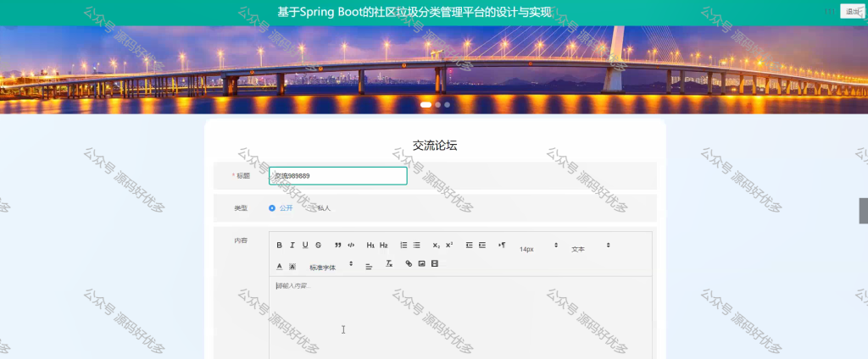Select the 私人 type option
The image size is (868, 359).
[x=320, y=208]
